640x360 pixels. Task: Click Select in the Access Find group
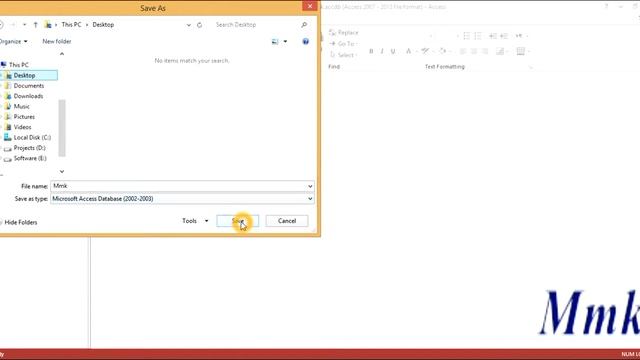(x=343, y=55)
